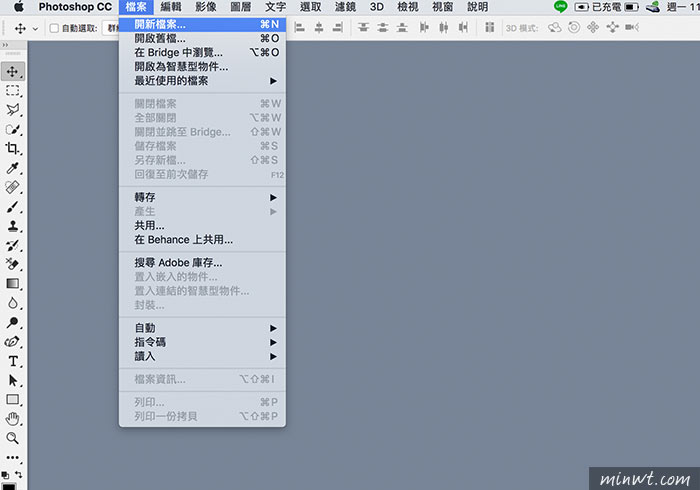Click the swap foreground/background colors arrows
Screen dimensions: 700x490
click(19, 474)
